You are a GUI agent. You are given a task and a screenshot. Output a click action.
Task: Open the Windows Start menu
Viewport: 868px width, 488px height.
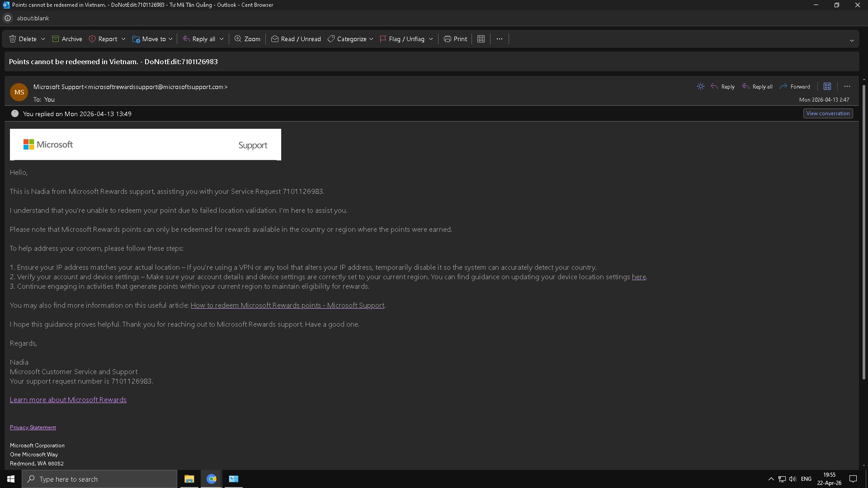11,479
